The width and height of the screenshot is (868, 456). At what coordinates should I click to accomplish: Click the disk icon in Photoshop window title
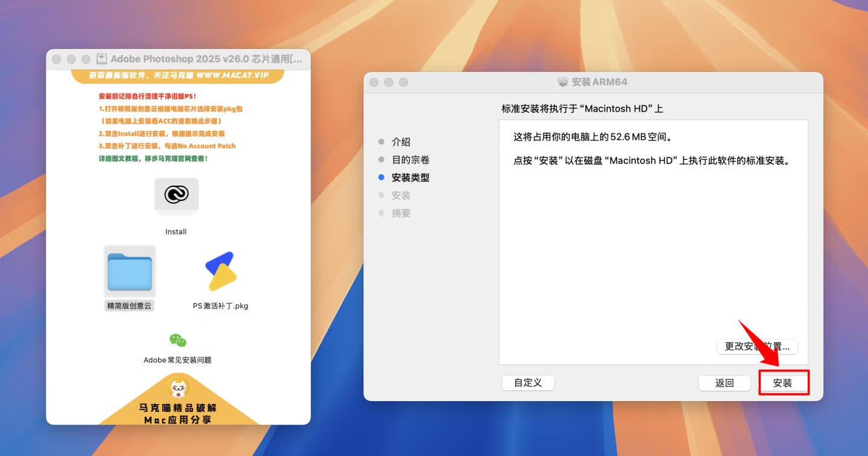(x=102, y=59)
